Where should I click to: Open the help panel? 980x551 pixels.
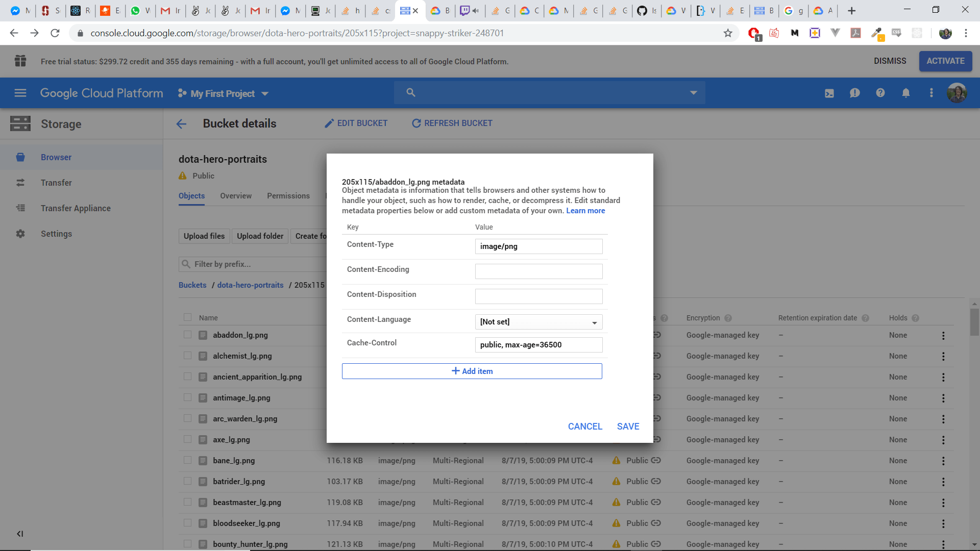pyautogui.click(x=880, y=93)
